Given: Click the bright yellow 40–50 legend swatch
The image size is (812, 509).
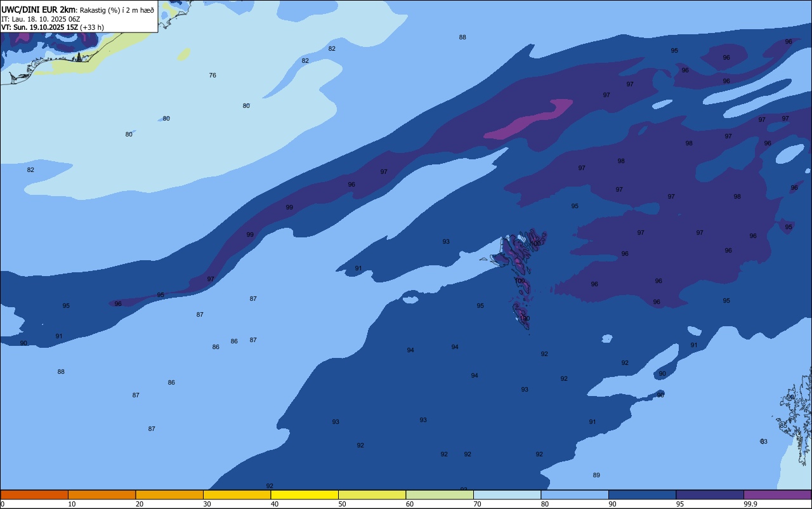Looking at the screenshot, I should click(304, 494).
